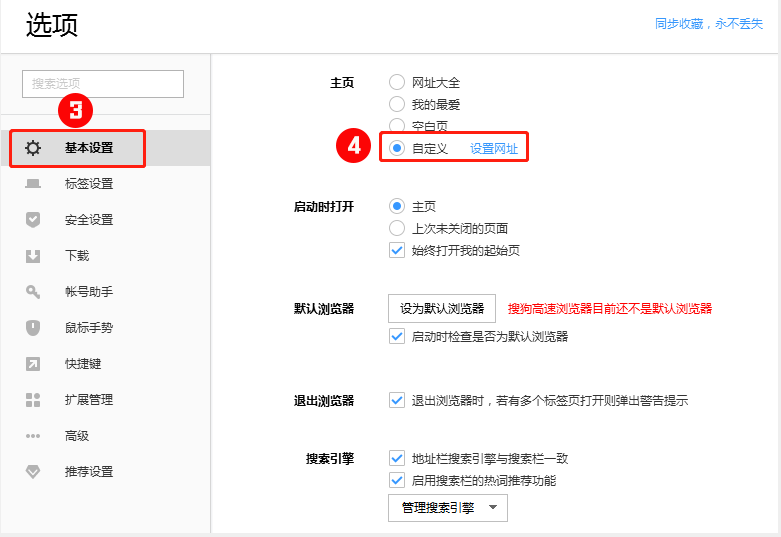This screenshot has width=781, height=537.
Task: Select 我的最爱 as homepage option
Action: coord(397,104)
